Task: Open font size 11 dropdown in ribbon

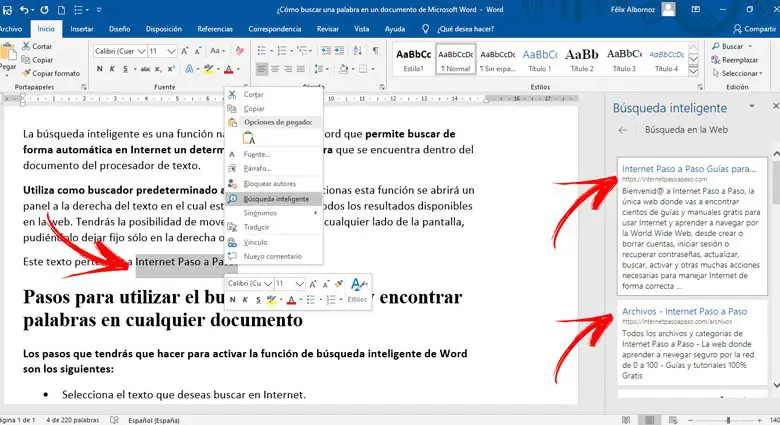Action: [172, 51]
